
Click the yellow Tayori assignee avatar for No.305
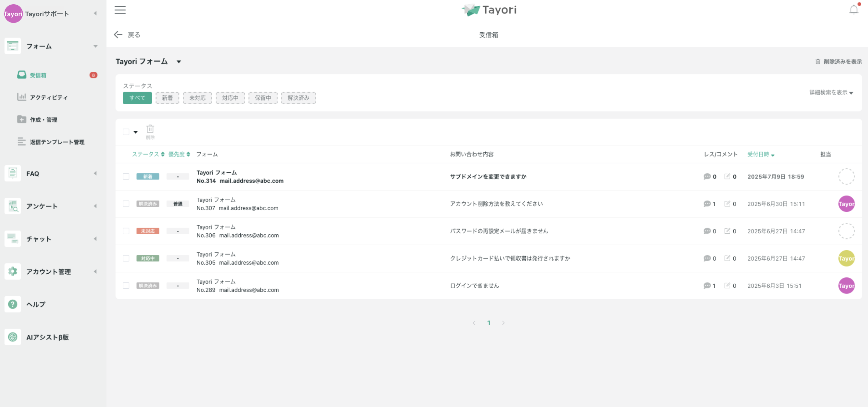[x=846, y=258]
